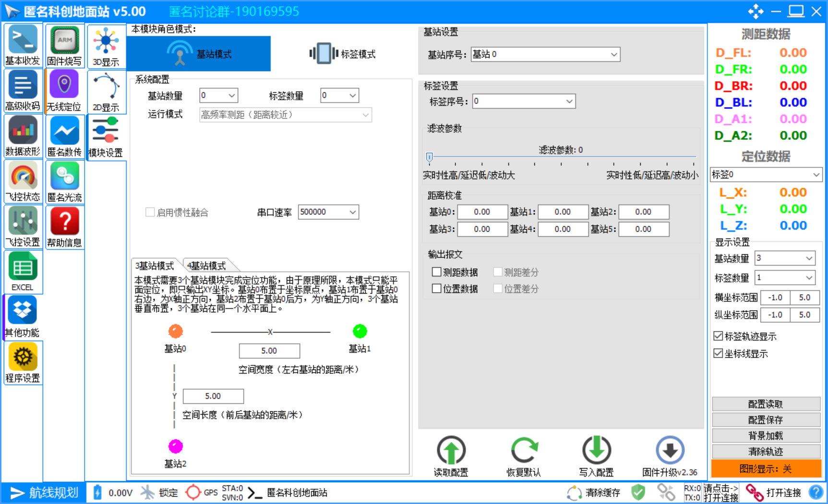Open the 固件烧写 firmware flashing icon

64,45
